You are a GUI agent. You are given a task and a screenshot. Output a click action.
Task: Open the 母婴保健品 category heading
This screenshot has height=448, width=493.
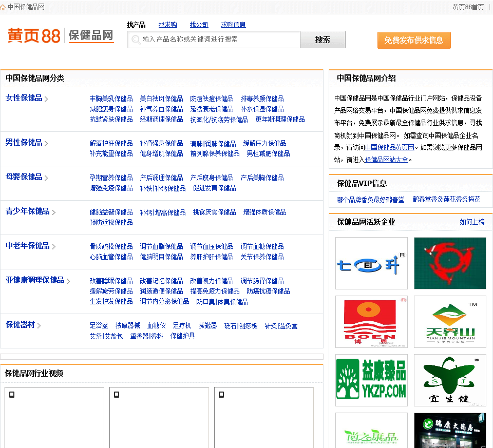tap(24, 177)
